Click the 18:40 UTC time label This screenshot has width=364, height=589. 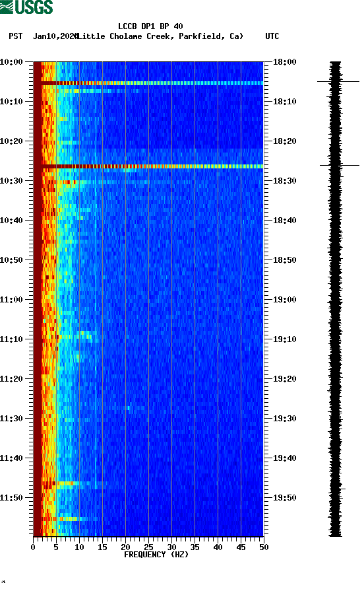click(x=285, y=221)
